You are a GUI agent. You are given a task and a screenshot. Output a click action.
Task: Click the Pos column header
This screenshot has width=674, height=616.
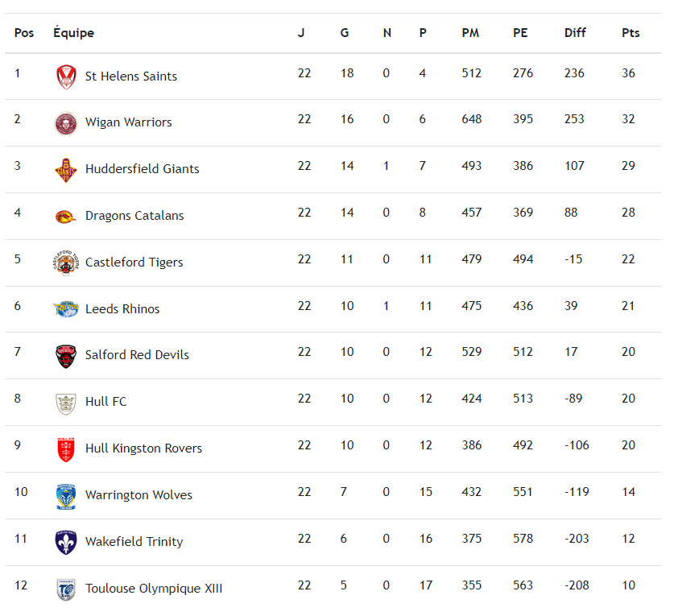[24, 33]
